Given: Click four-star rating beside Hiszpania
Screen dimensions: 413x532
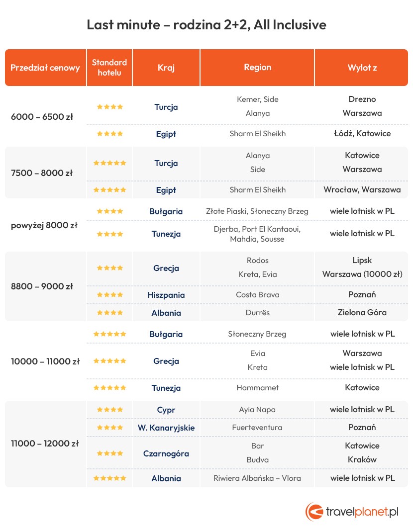Looking at the screenshot, I should (x=109, y=295).
